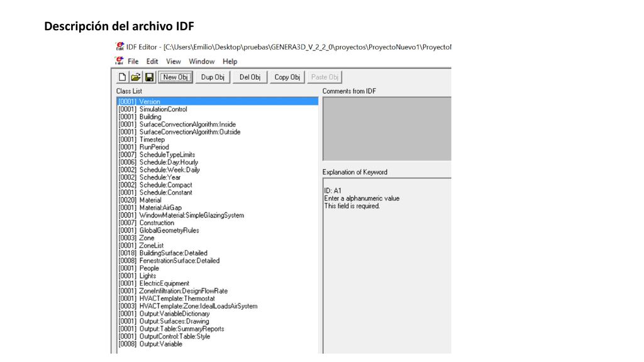The image size is (644, 362).
Task: Open a file with the folder icon
Action: (x=136, y=77)
